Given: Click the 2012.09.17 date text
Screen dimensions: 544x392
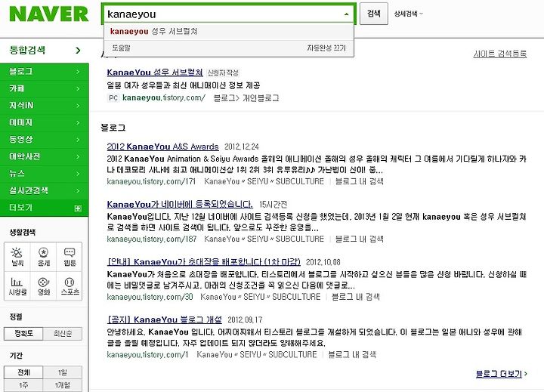Looking at the screenshot, I should [245, 319].
